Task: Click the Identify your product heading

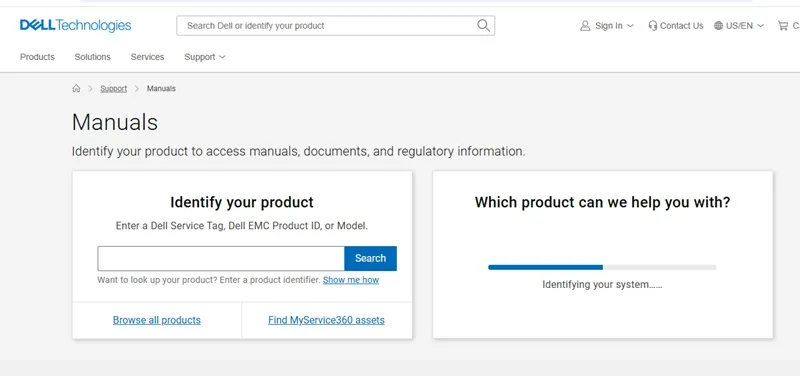Action: coord(242,203)
